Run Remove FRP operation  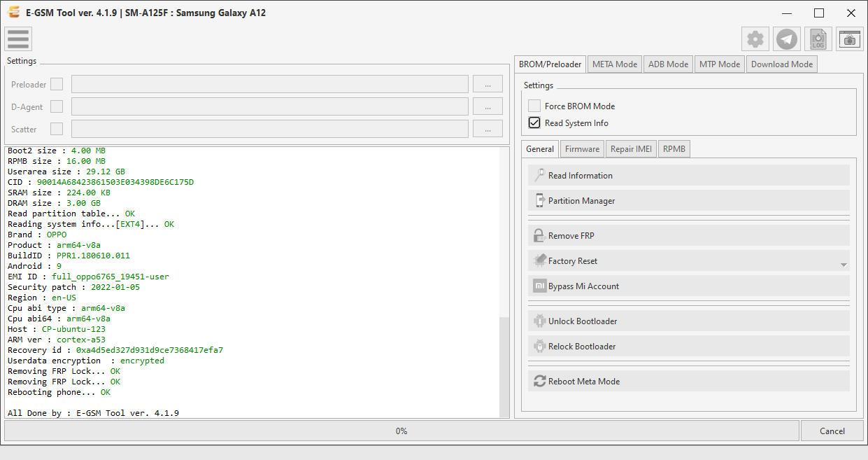click(689, 235)
